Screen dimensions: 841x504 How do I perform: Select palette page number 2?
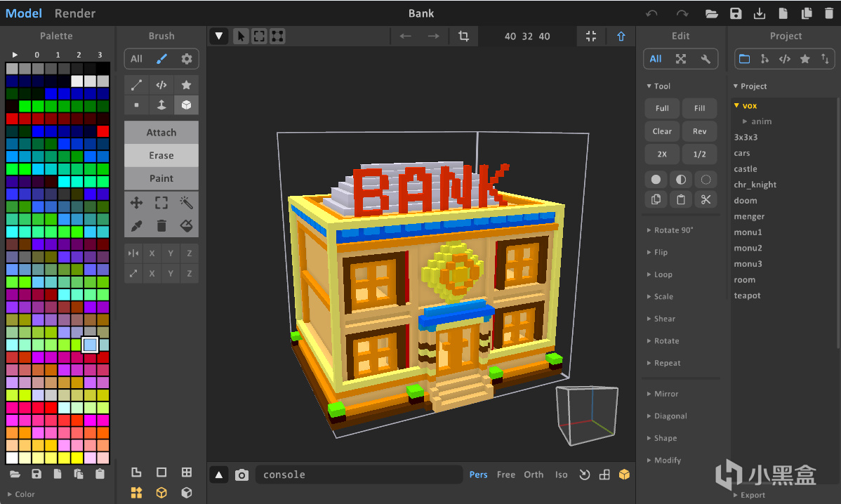point(79,55)
